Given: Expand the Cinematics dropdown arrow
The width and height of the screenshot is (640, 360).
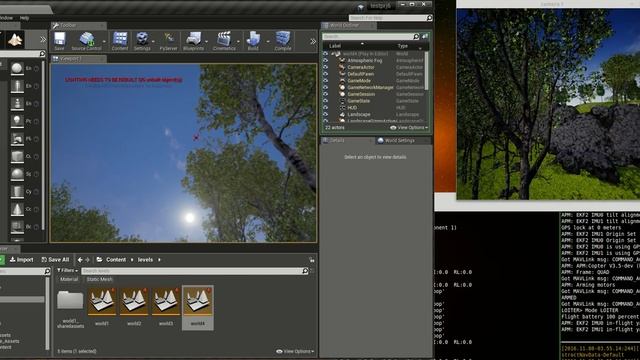Looking at the screenshot, I should (x=238, y=42).
